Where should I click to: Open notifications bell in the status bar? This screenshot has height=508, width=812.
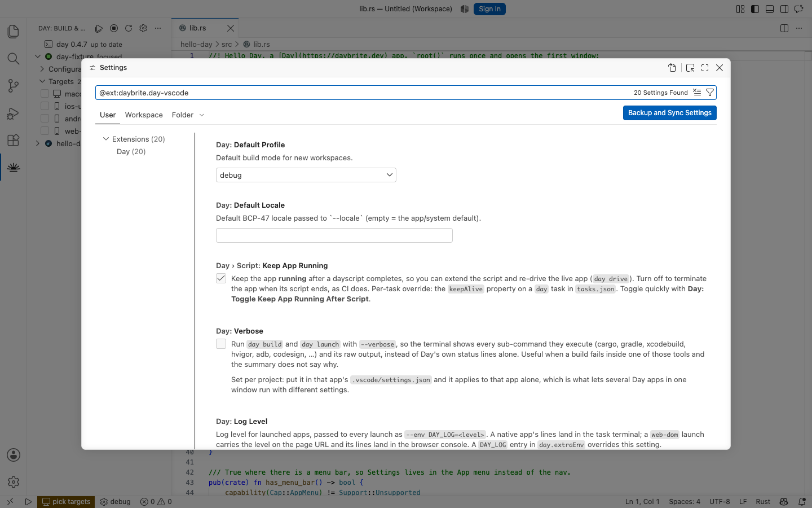[802, 501]
